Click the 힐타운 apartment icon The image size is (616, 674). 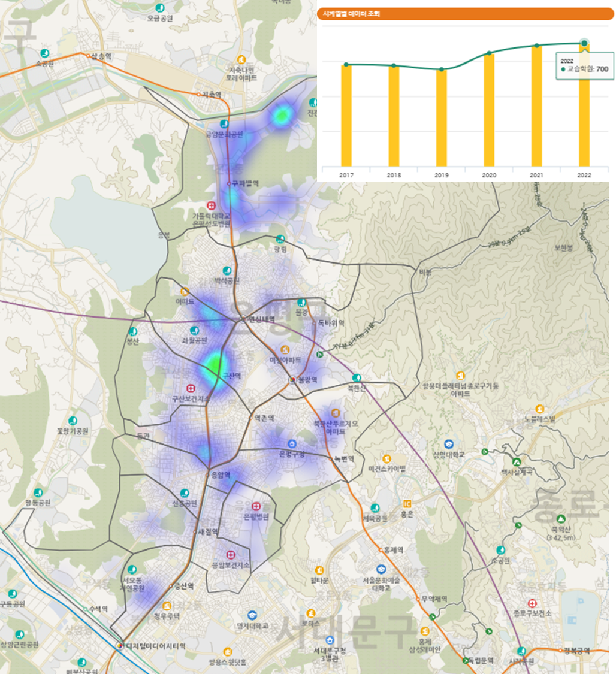[319, 570]
